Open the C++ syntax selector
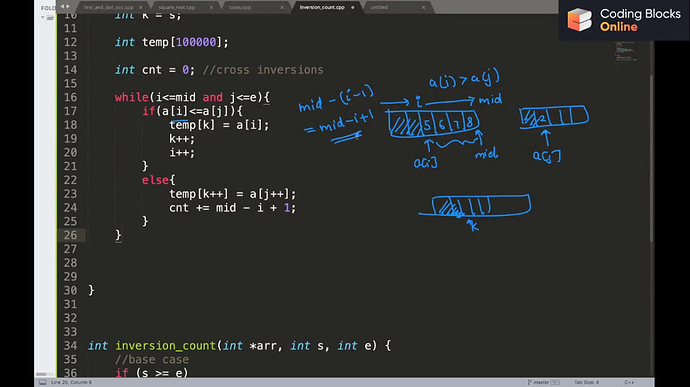Viewport: 690px width, 387px height. (629, 382)
